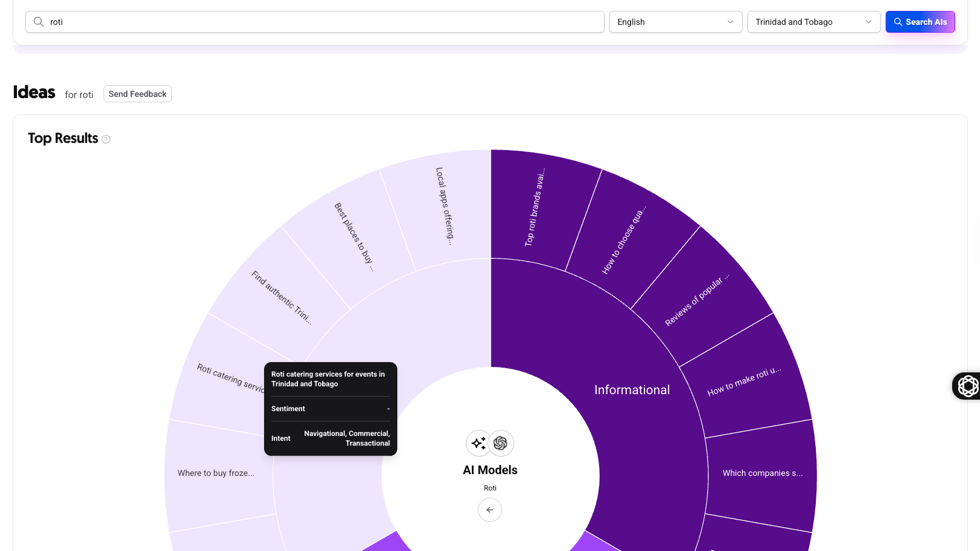This screenshot has height=551, width=980.
Task: Click the 'Where to buy froze...' segment
Action: (x=216, y=473)
